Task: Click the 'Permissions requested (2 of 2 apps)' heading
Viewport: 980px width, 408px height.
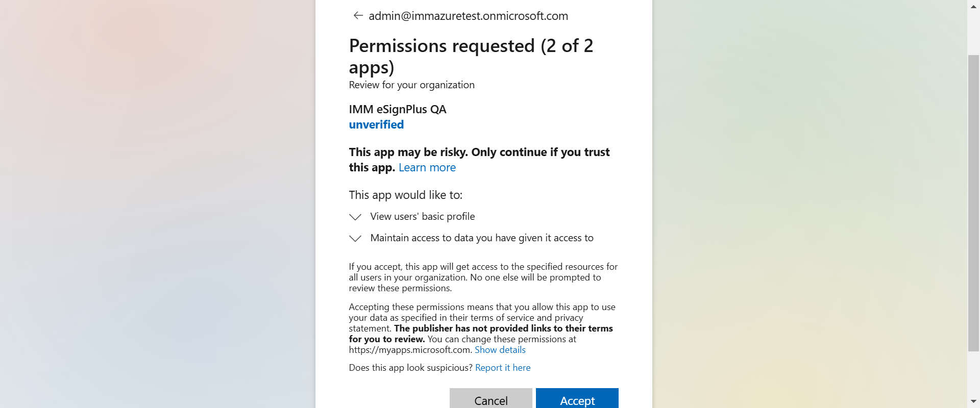Action: (x=471, y=56)
